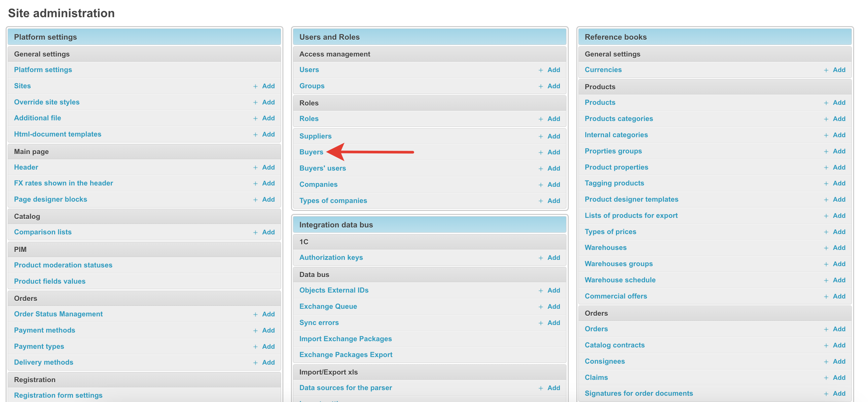The width and height of the screenshot is (868, 402).
Task: Open Registration form settings
Action: 58,395
